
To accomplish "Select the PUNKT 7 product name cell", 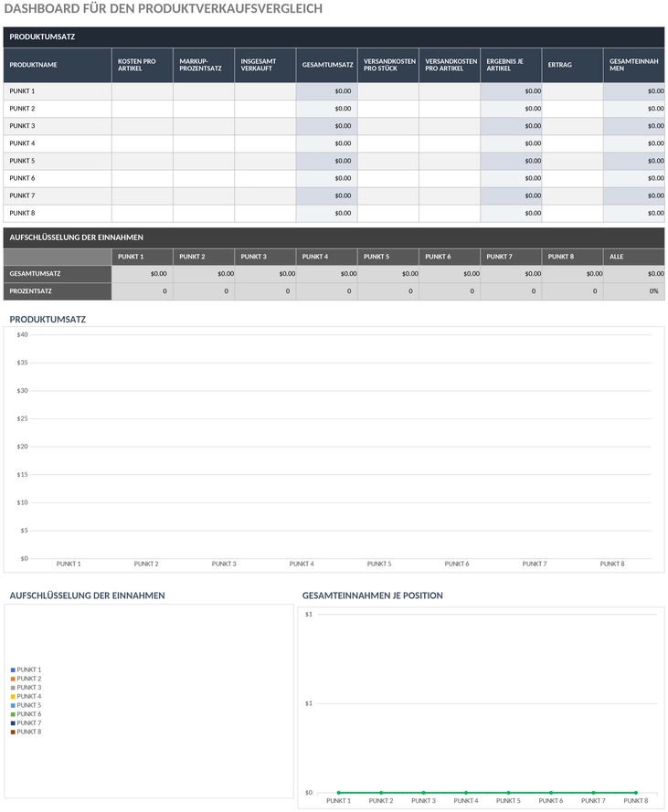I will click(58, 195).
